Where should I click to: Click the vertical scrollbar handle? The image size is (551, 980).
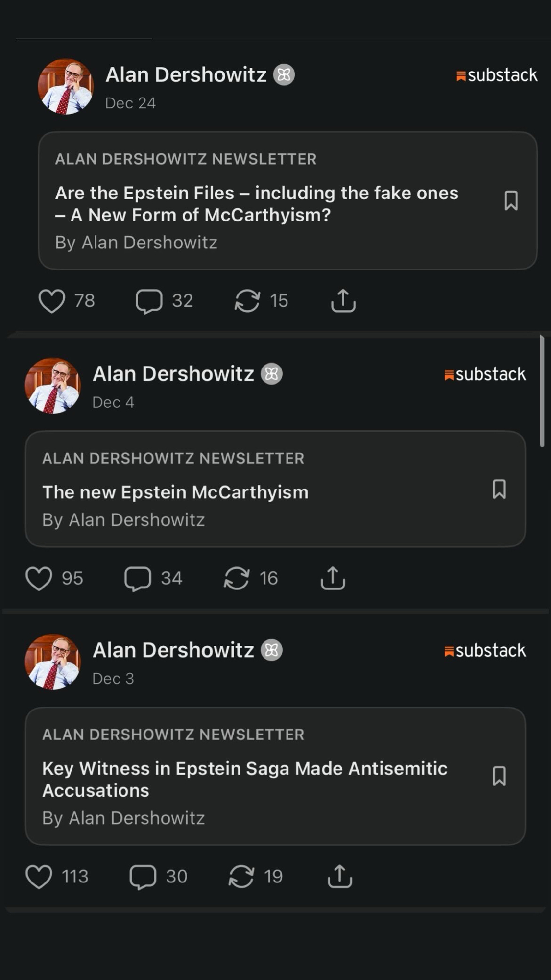pos(542,391)
